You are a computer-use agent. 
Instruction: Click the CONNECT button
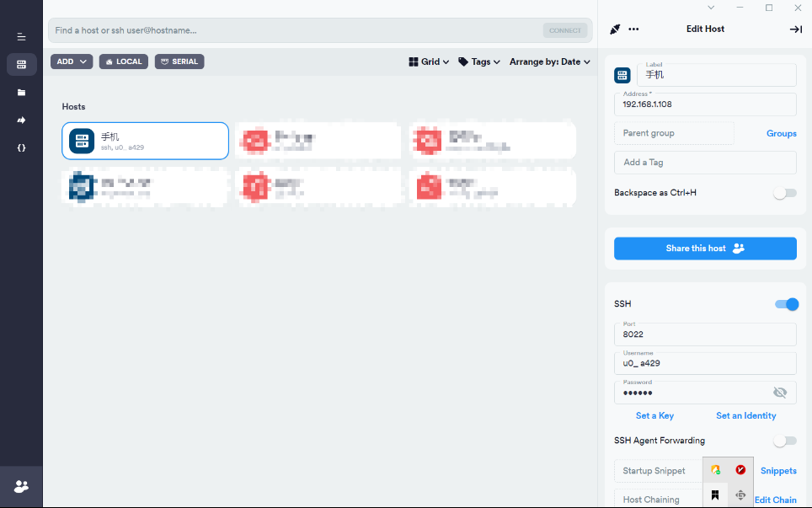tap(565, 30)
